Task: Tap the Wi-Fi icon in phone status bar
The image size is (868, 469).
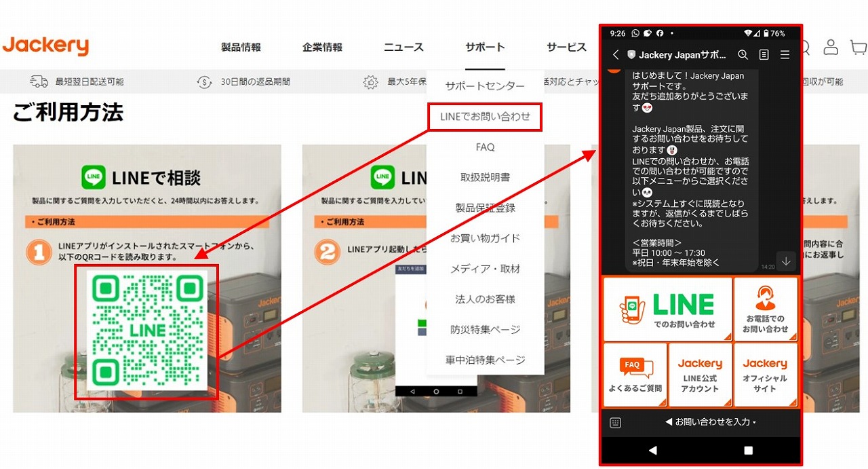Action: click(x=748, y=33)
